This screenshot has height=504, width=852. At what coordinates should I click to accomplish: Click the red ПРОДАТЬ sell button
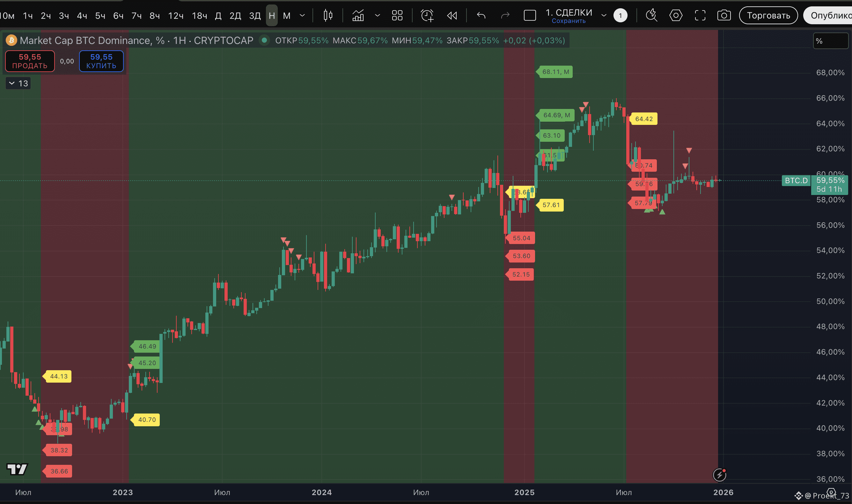click(x=30, y=61)
